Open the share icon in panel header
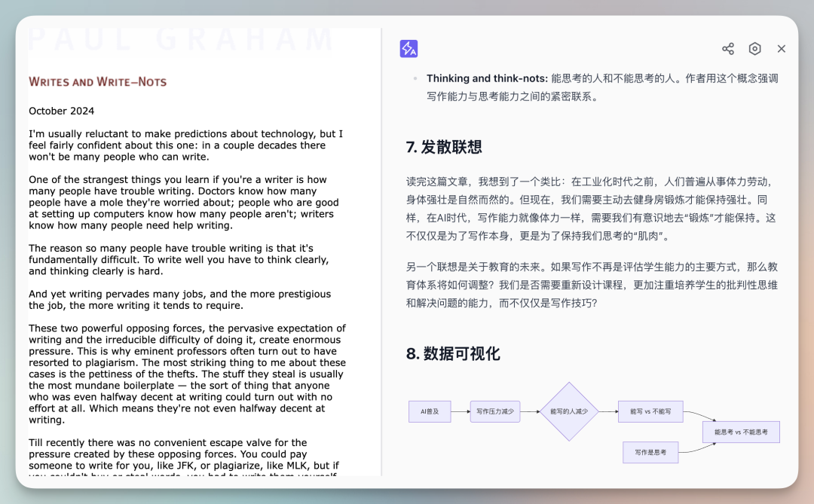Image resolution: width=814 pixels, height=504 pixels. tap(728, 49)
